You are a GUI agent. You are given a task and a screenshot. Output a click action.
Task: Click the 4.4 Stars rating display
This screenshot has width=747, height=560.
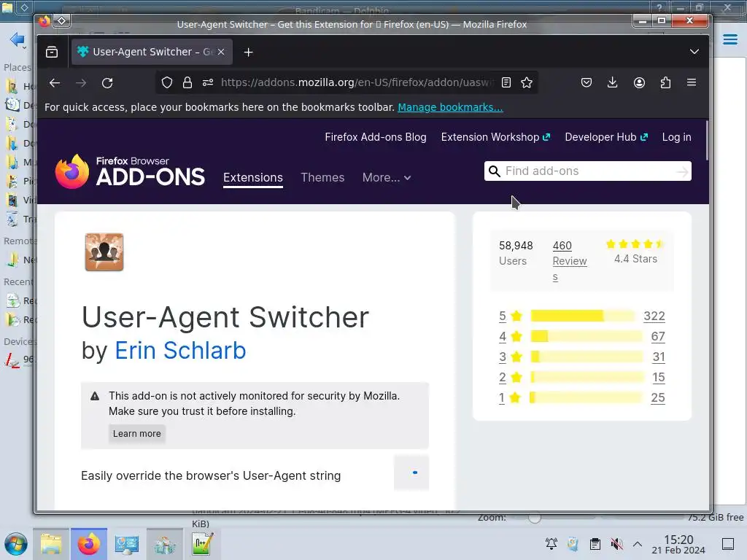[x=635, y=252]
